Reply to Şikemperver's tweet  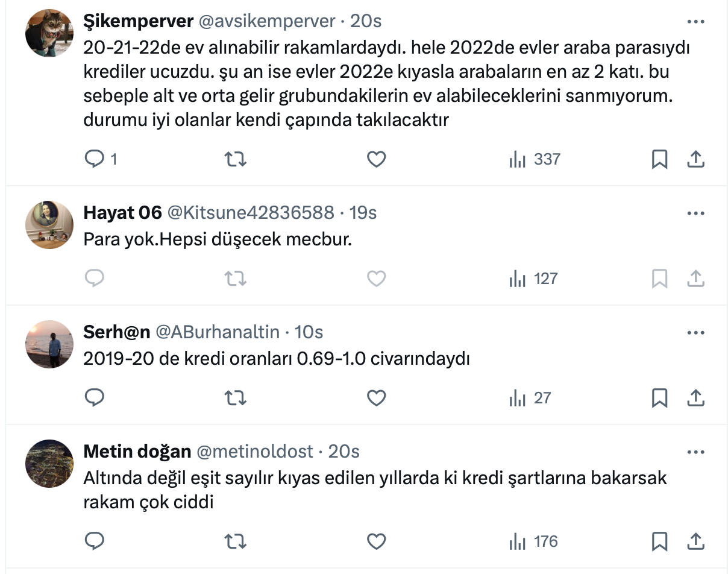pos(95,159)
